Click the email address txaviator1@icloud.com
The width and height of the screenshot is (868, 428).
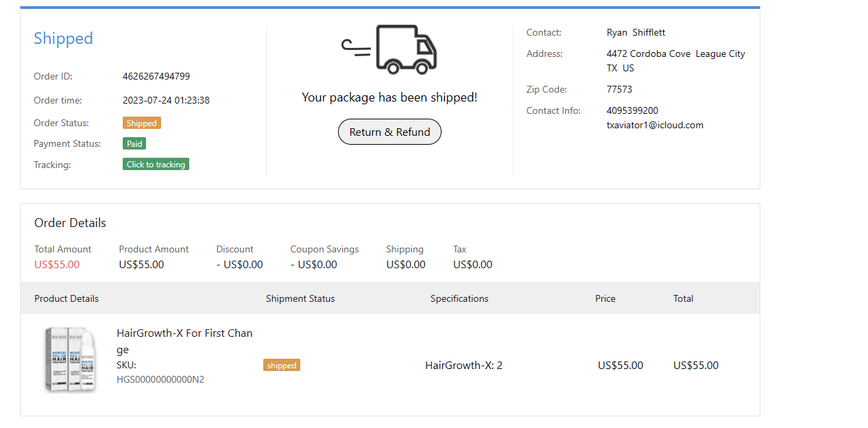655,125
